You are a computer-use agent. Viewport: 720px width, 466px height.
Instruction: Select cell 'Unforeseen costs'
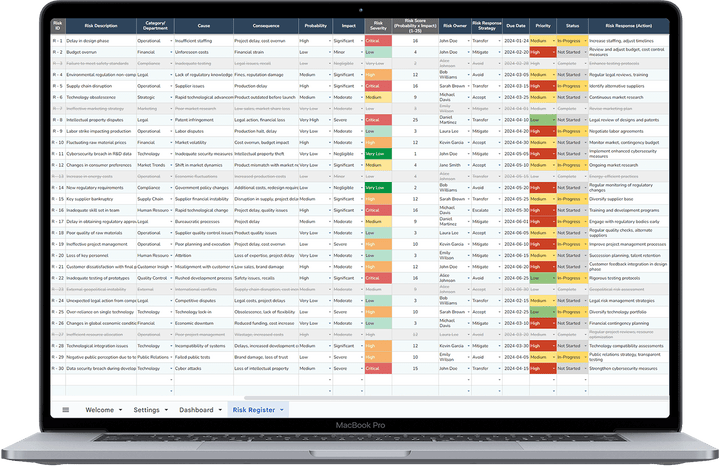[204, 52]
